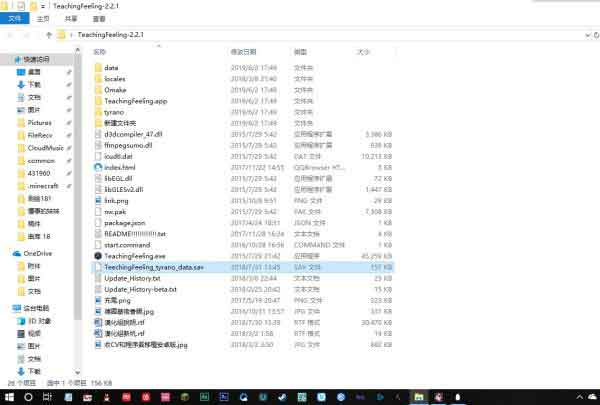Open the Pictures folder in Quick access

tap(39, 123)
